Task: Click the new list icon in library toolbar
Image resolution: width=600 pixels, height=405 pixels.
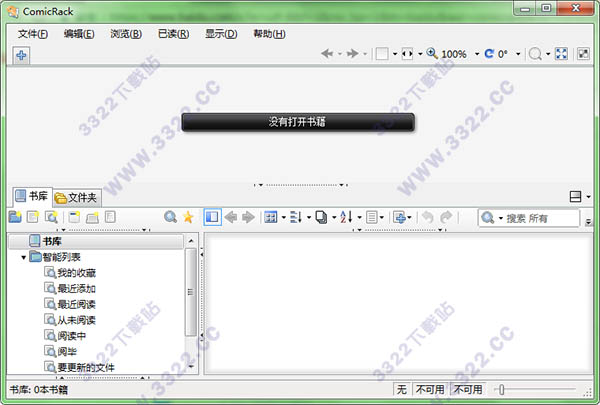Action: (33, 217)
